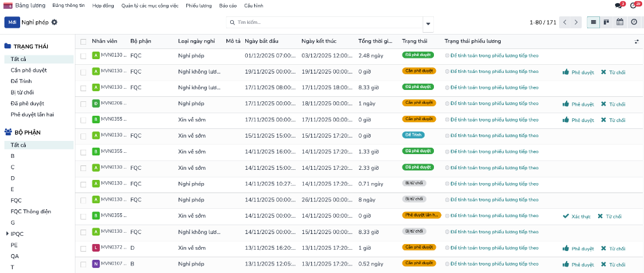This screenshot has width=644, height=273.
Task: Open the search options dropdown arrow
Action: pyautogui.click(x=428, y=23)
